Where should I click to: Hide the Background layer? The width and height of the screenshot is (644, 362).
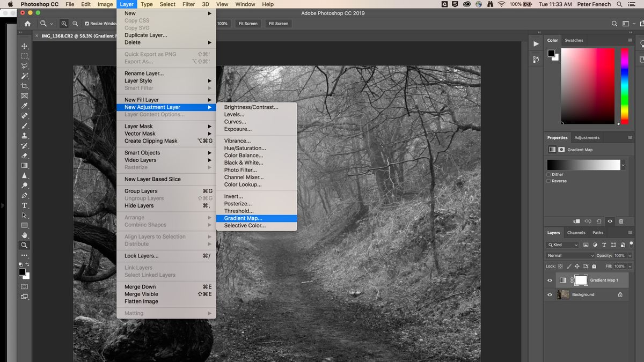549,294
